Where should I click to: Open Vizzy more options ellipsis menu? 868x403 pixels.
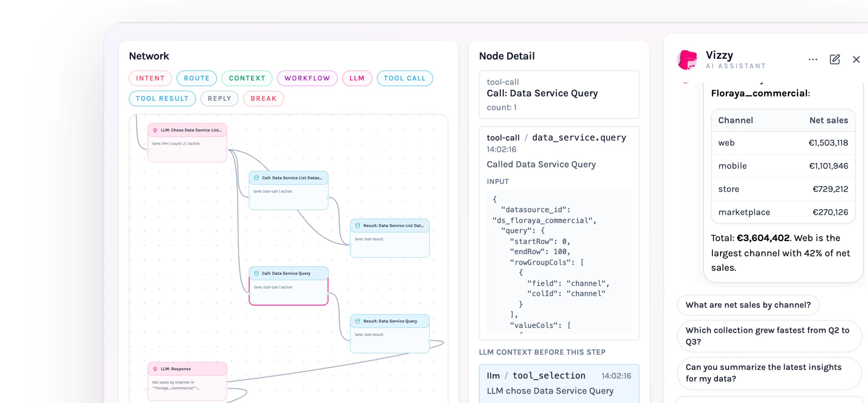813,60
